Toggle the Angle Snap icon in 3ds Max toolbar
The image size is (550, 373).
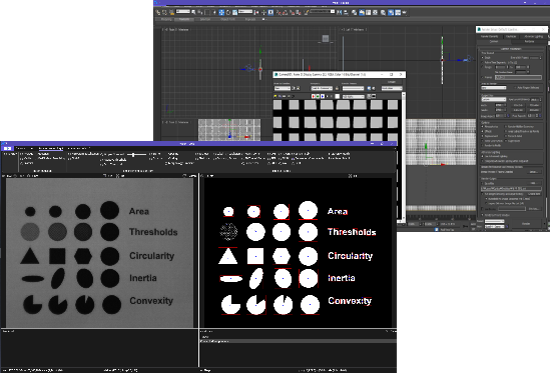285,12
